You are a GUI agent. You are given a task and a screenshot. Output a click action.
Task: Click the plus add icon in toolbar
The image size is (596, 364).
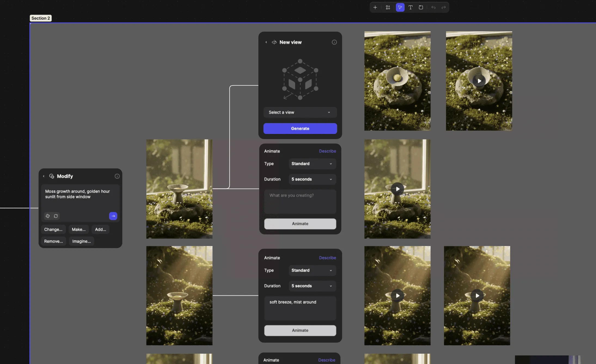(x=375, y=7)
